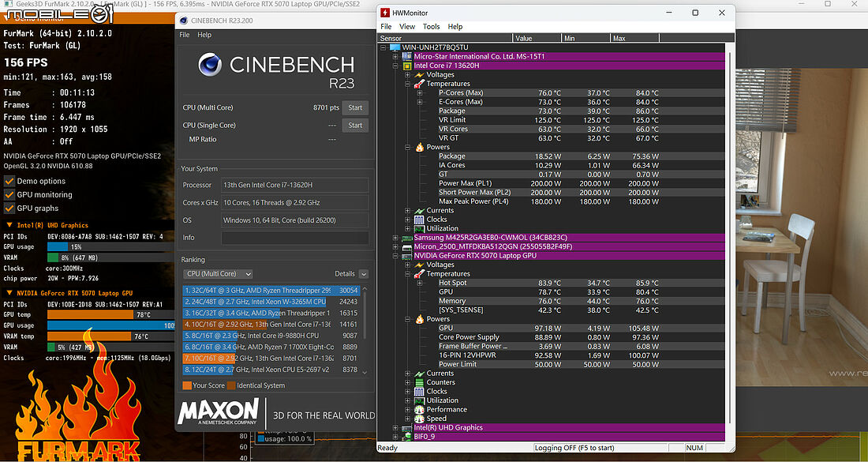Click the HWMonitor vertical scrollbar
This screenshot has width=868, height=462.
728,239
